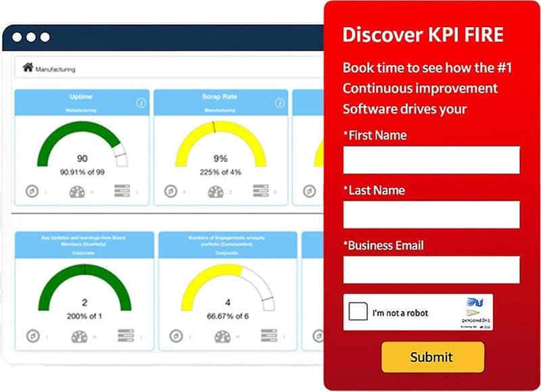Click the compass icon in Uptime card
Image resolution: width=541 pixels, height=392 pixels.
pos(32,191)
